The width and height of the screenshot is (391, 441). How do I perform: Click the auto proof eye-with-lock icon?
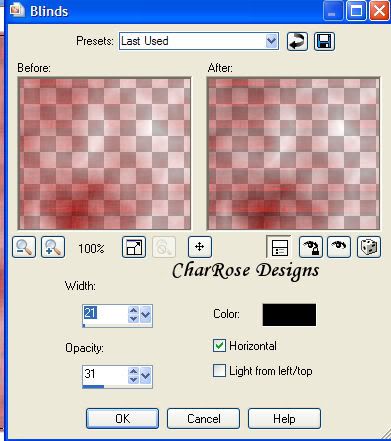(311, 247)
